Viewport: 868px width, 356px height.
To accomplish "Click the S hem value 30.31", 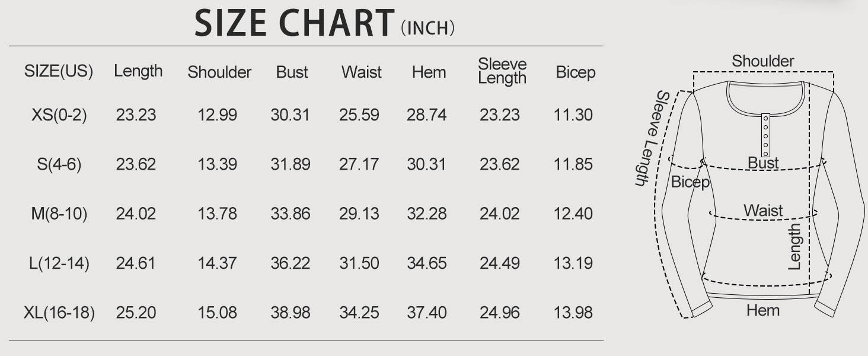I will (426, 164).
